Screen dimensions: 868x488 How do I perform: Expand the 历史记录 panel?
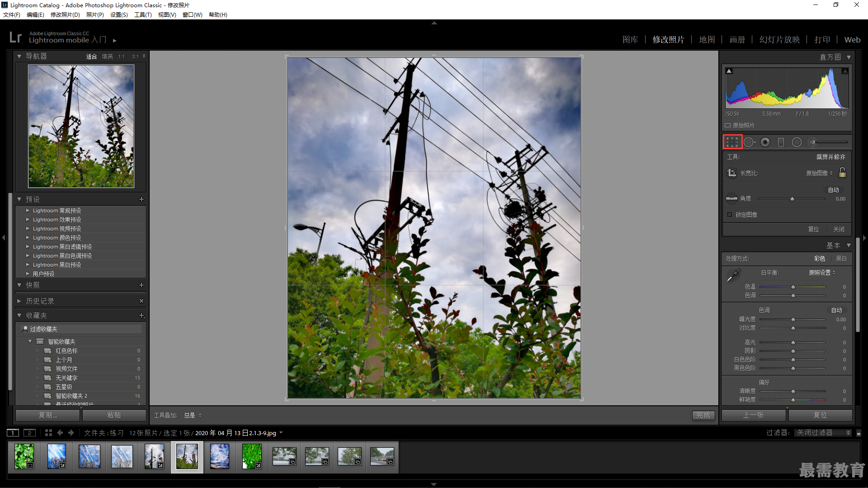tap(19, 301)
